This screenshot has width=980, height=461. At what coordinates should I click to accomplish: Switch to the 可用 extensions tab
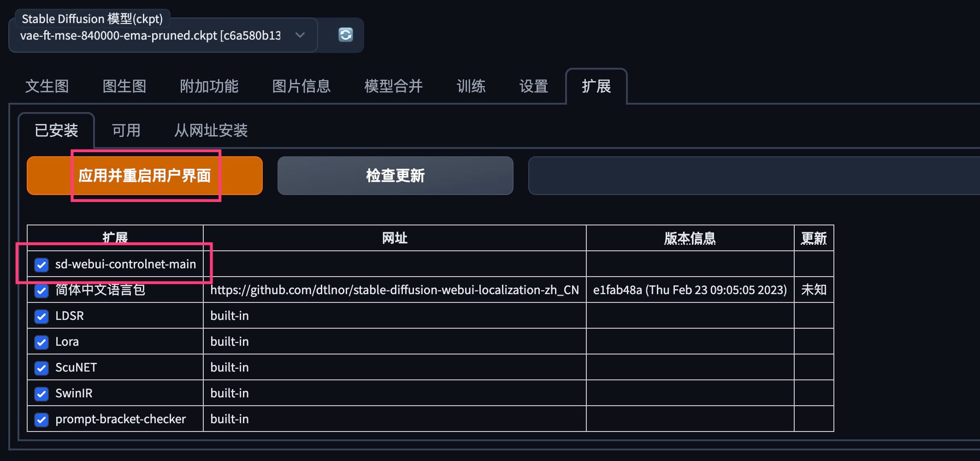126,130
